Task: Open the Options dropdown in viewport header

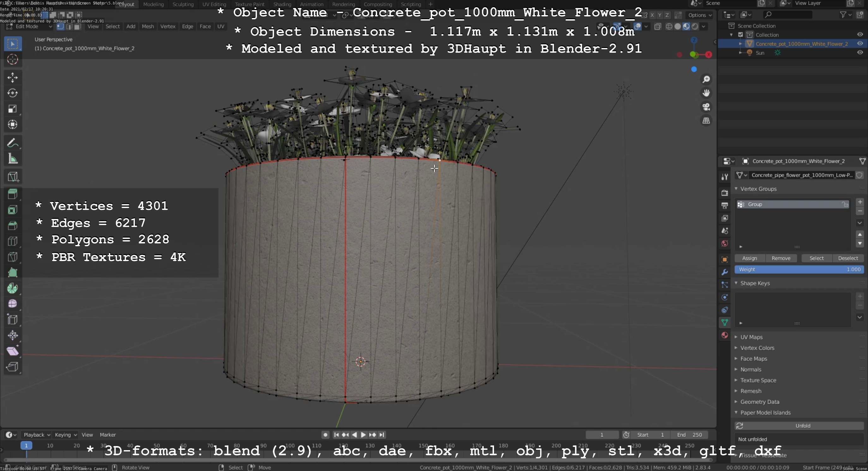Action: [700, 15]
